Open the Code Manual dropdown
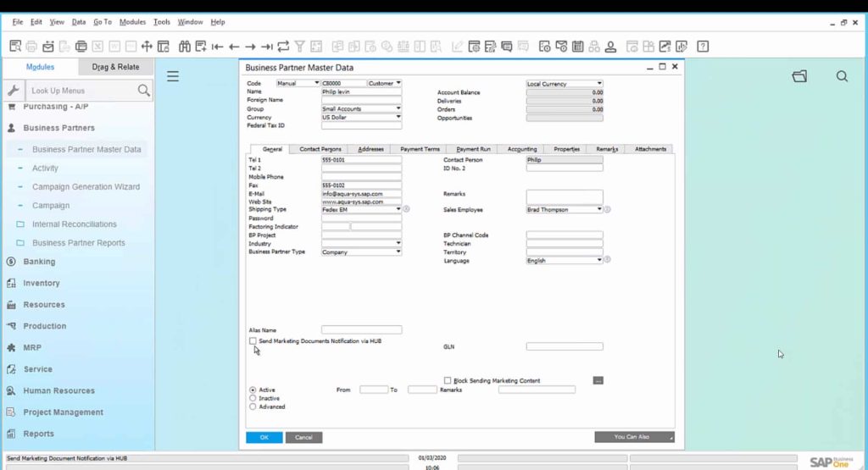Image resolution: width=868 pixels, height=470 pixels. [317, 83]
